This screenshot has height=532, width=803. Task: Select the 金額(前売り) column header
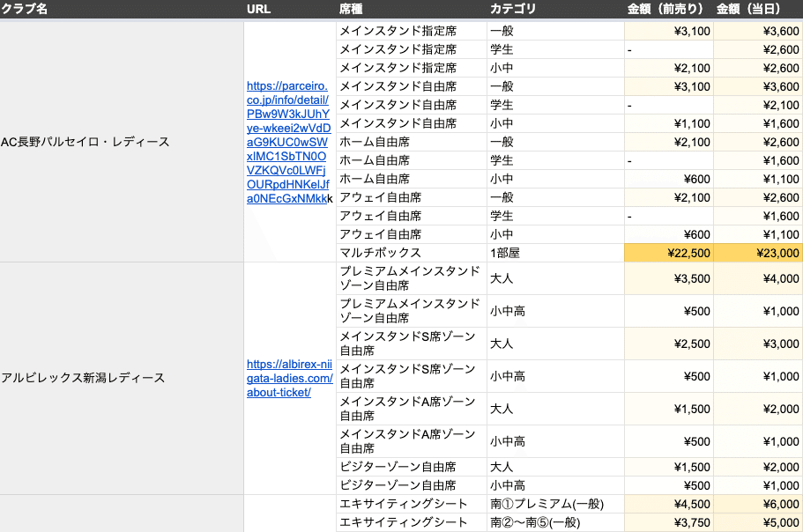pyautogui.click(x=665, y=9)
